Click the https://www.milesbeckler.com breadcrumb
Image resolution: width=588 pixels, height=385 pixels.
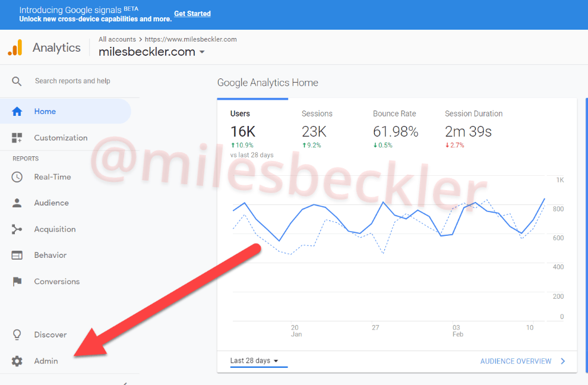191,39
